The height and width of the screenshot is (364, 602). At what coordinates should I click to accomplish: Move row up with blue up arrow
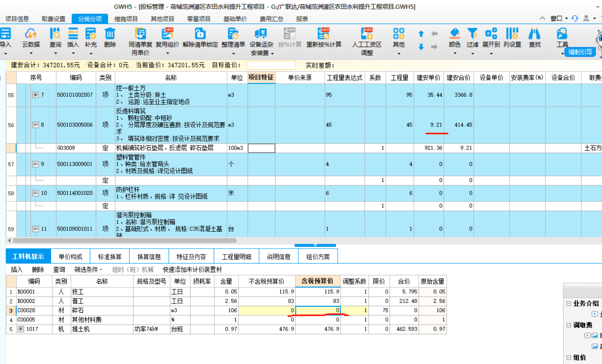click(x=421, y=34)
